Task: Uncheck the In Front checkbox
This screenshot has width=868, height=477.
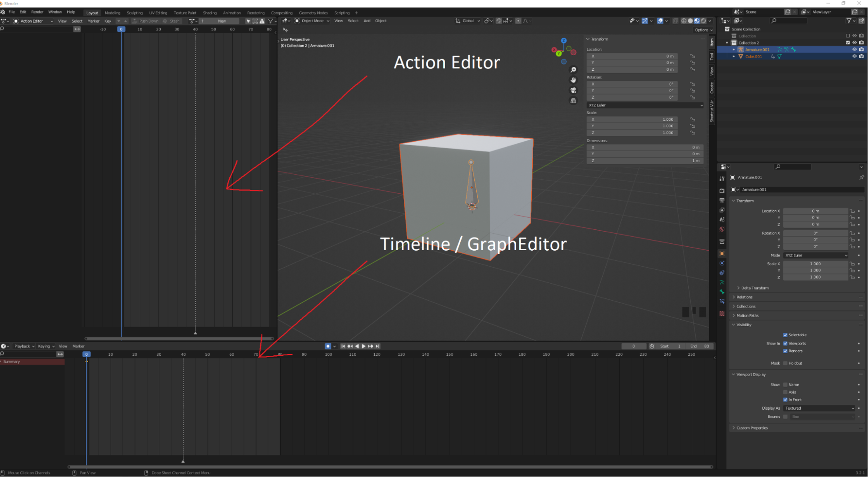Action: pyautogui.click(x=785, y=400)
